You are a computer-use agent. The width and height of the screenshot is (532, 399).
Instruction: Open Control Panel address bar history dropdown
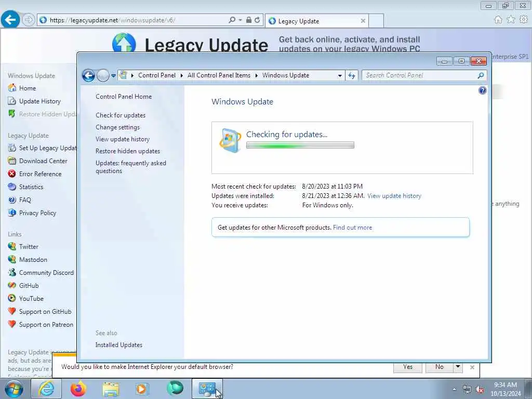(340, 76)
